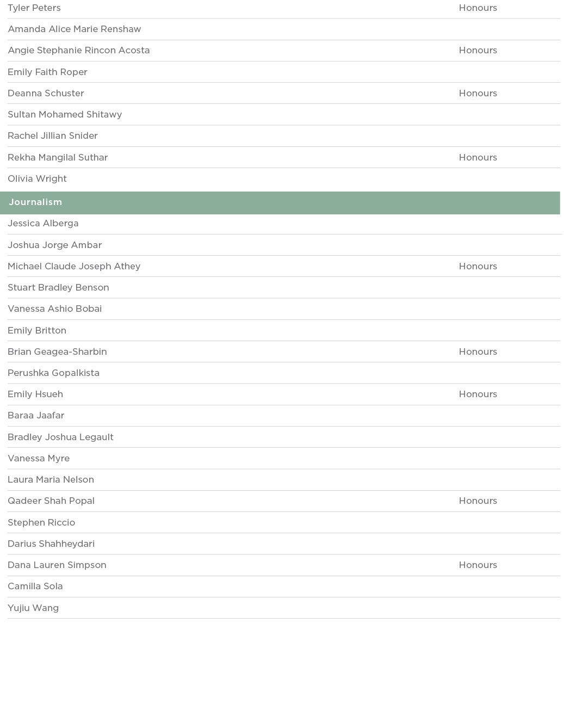
Task: Click Honours beside Qadeer Shah Popal
Action: pyautogui.click(x=478, y=501)
